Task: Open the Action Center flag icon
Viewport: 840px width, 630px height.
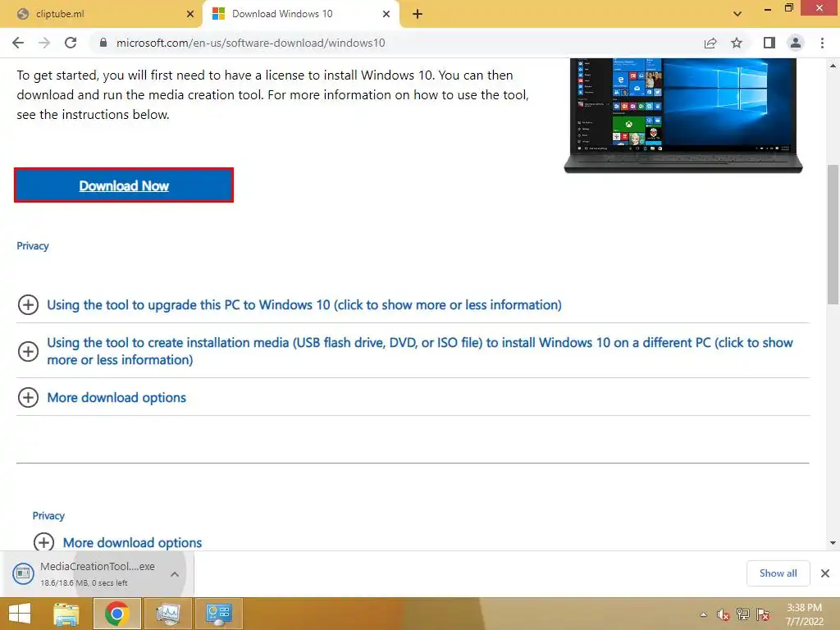Action: pos(763,614)
